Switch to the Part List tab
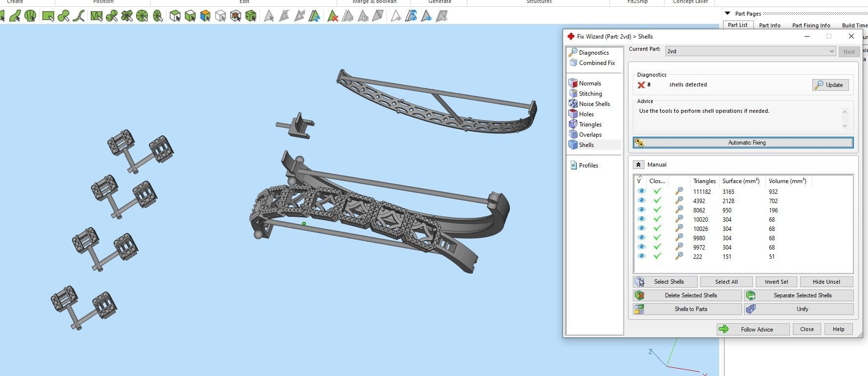This screenshot has height=376, width=868. click(737, 25)
